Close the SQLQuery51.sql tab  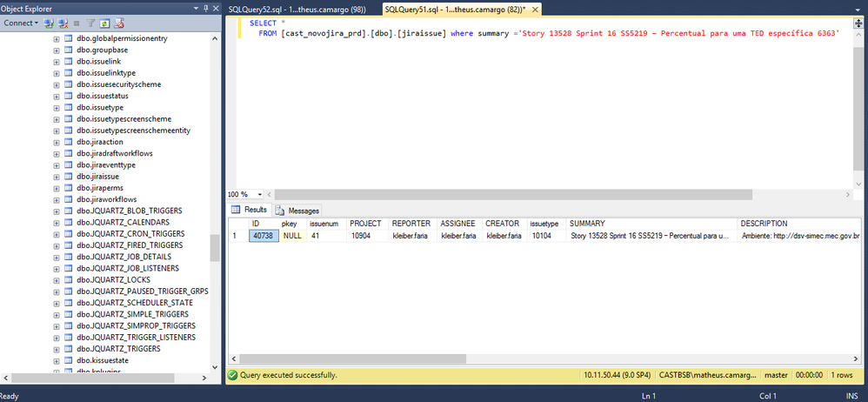535,10
